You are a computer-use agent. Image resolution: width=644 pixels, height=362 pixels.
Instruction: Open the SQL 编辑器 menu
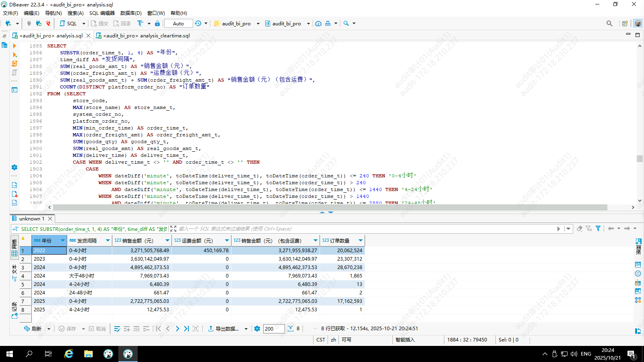102,13
